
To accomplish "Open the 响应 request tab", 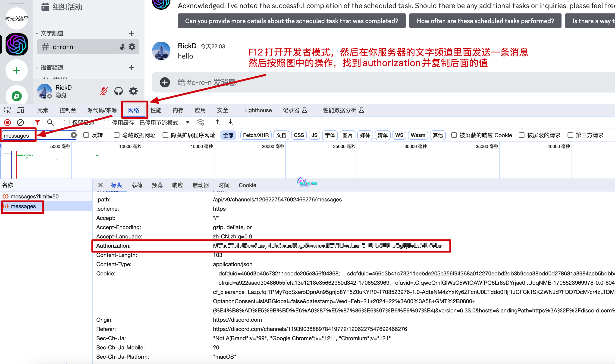I will (178, 185).
